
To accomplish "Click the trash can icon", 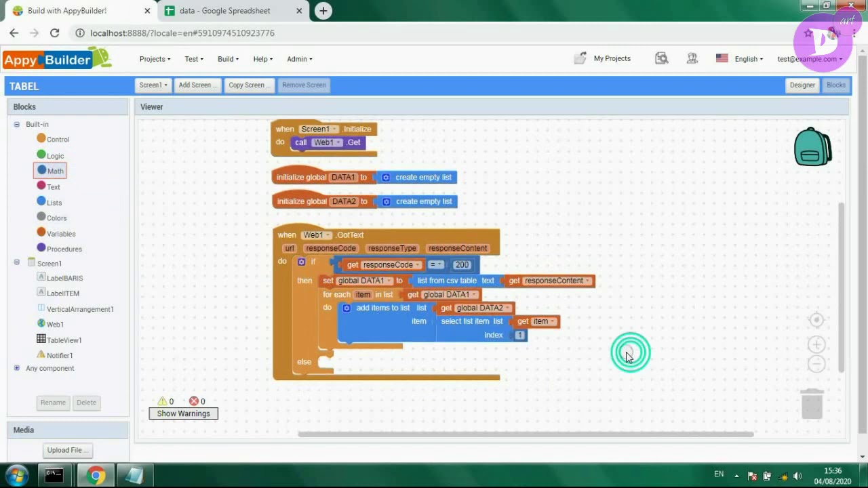I will tap(812, 404).
